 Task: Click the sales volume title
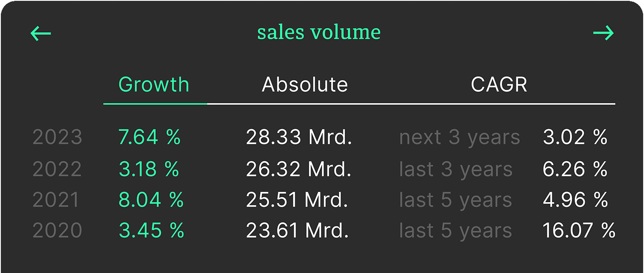coord(319,33)
